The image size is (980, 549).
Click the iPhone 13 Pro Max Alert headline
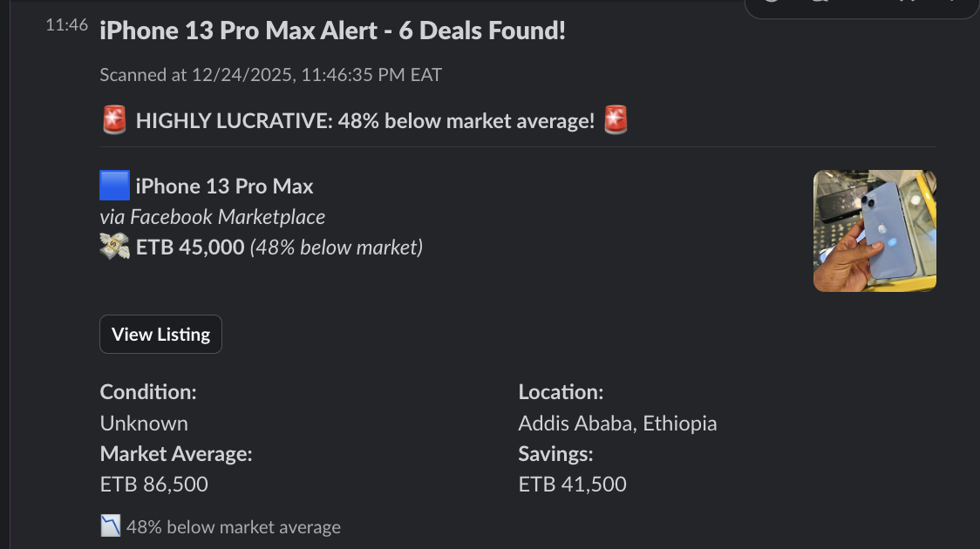(332, 30)
